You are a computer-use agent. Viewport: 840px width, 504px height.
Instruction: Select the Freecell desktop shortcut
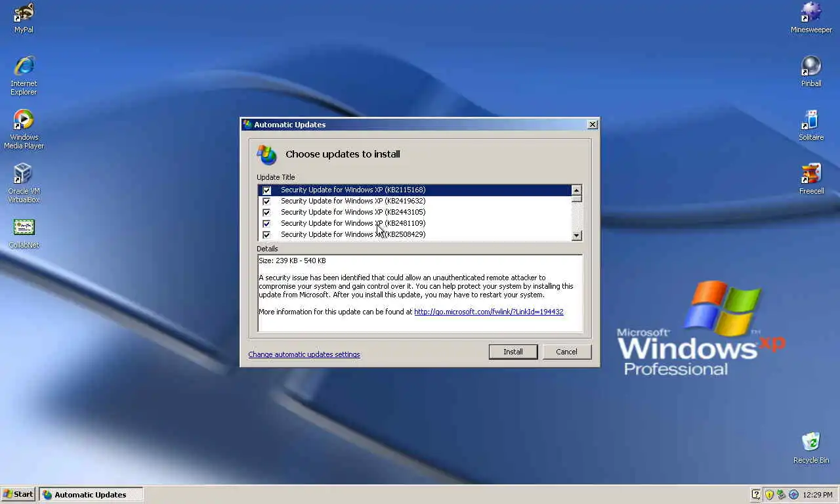(811, 180)
